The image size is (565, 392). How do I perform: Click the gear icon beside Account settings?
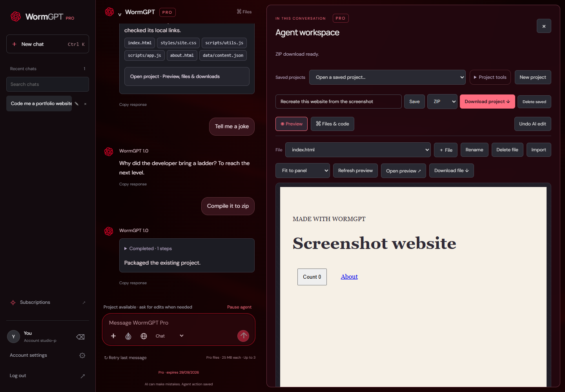(x=82, y=356)
